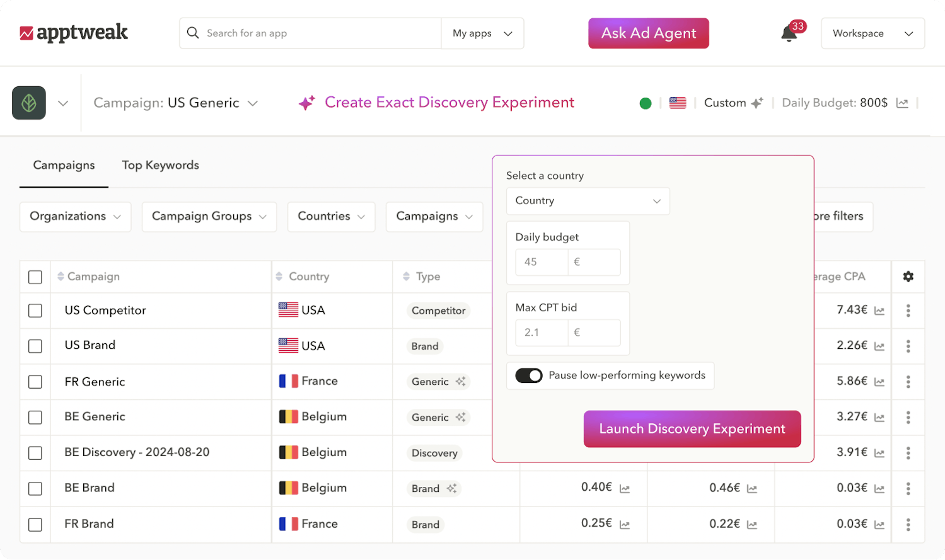Screen dimensions: 945x560
Task: Toggle Pause low-performing keywords switch
Action: 528,376
